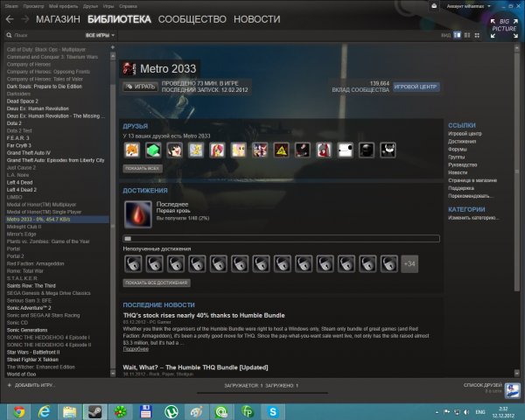The image size is (525, 420).
Task: Open the fox avatar friend profile
Action: (132, 150)
